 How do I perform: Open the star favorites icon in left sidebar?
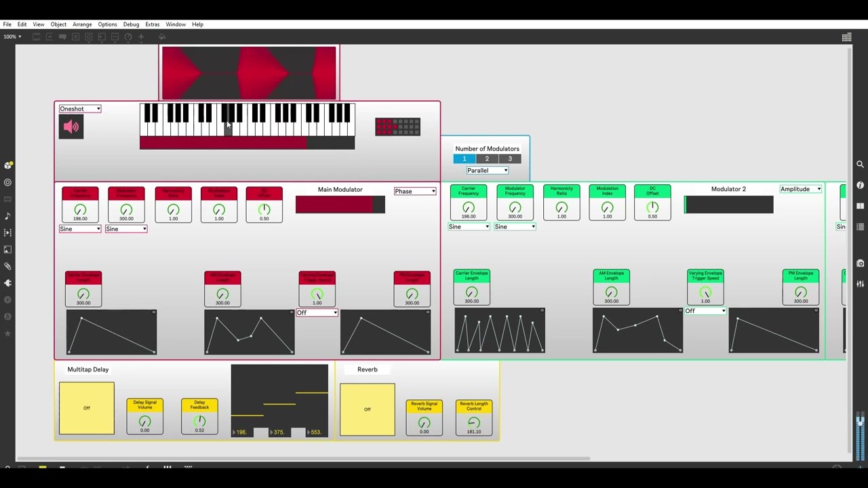click(x=8, y=333)
